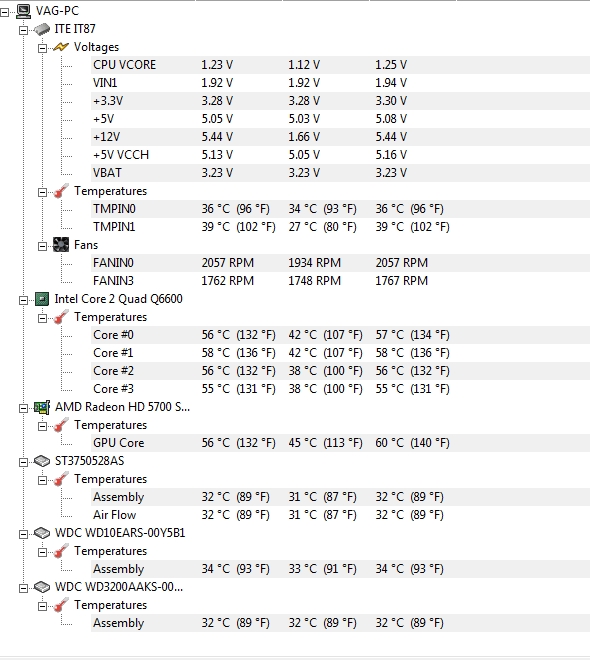590x660 pixels.
Task: Select the Air Flow temperature row
Action: (340, 515)
